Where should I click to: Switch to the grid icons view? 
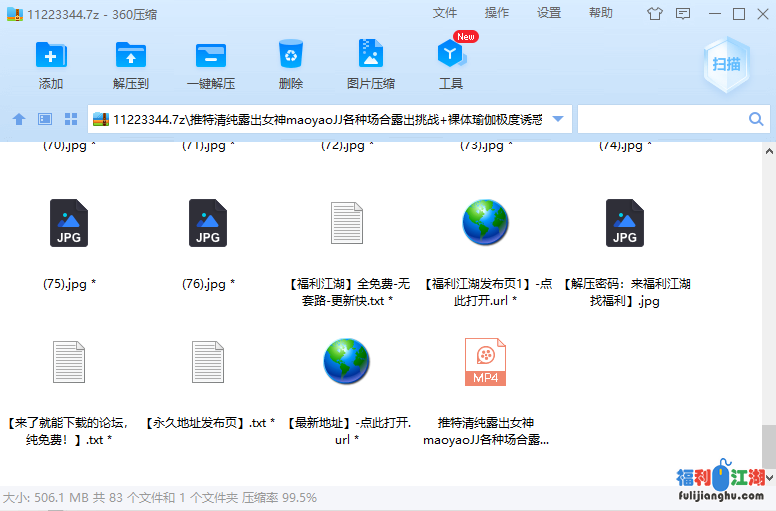(x=71, y=119)
